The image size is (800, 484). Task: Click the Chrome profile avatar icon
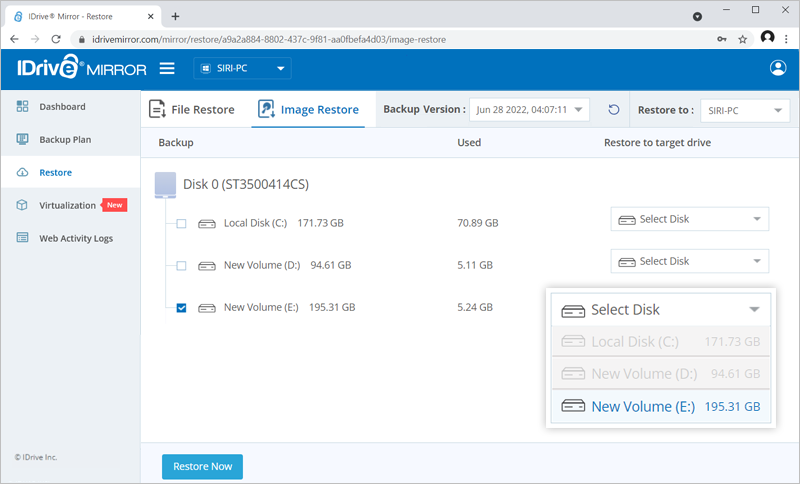tap(767, 37)
